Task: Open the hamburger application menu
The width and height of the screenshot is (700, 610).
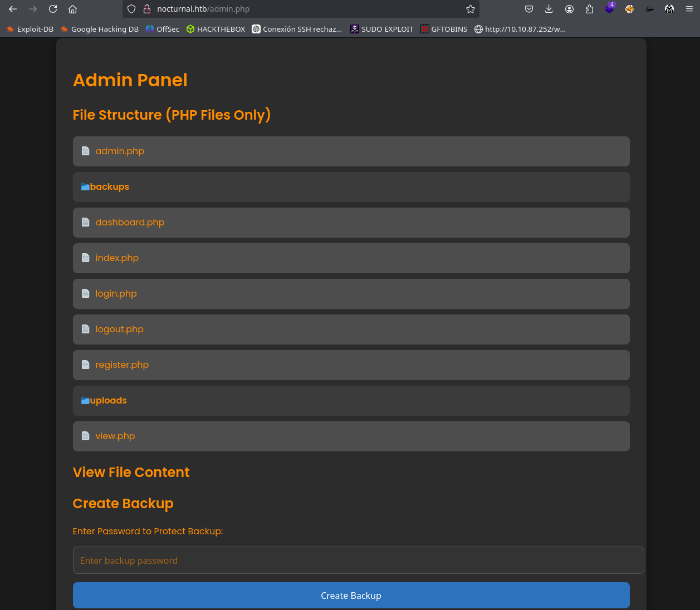Action: pos(689,9)
